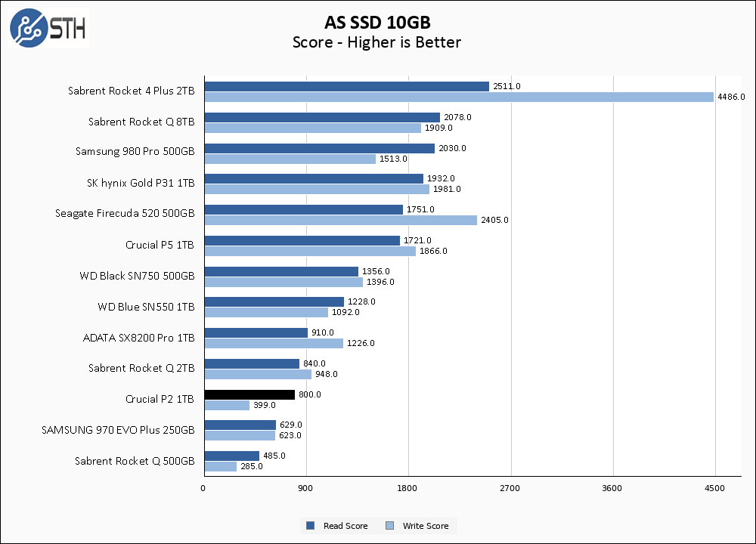Click the value 4486.0

point(731,97)
